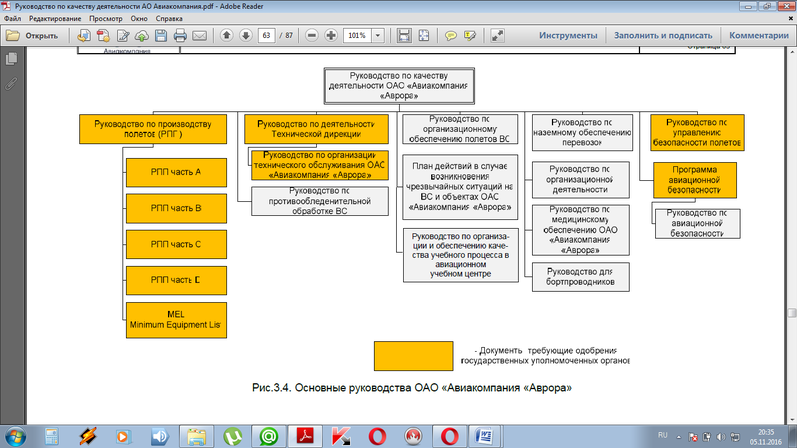Screen dimensions: 797x448
Task: Show page thumbnails panel icon
Action: (x=11, y=58)
